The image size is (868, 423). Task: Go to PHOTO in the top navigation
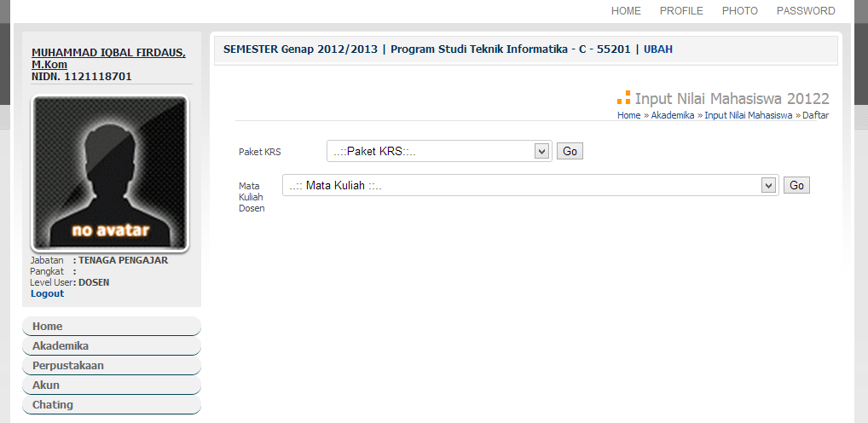739,11
